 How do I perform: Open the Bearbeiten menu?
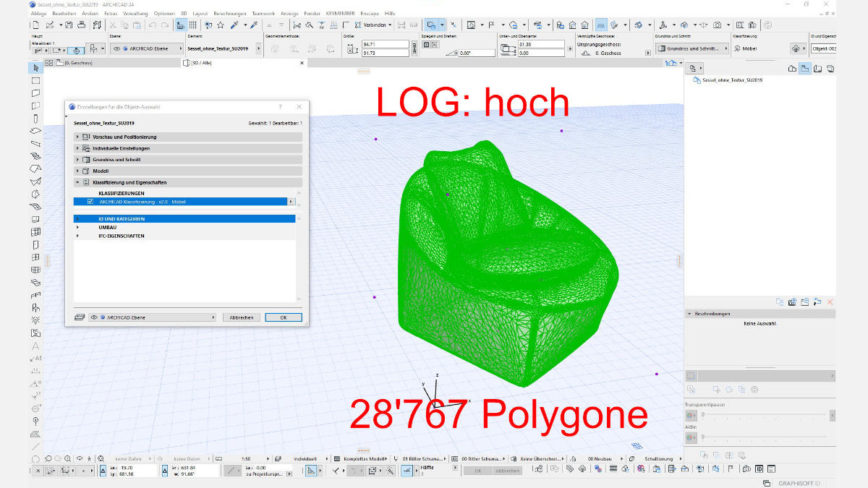pos(64,13)
